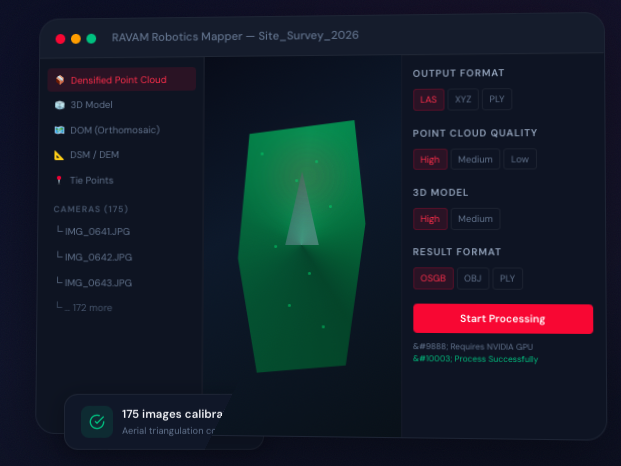Set point cloud quality to Low
Screen dimensions: 621x466
pyautogui.click(x=520, y=159)
